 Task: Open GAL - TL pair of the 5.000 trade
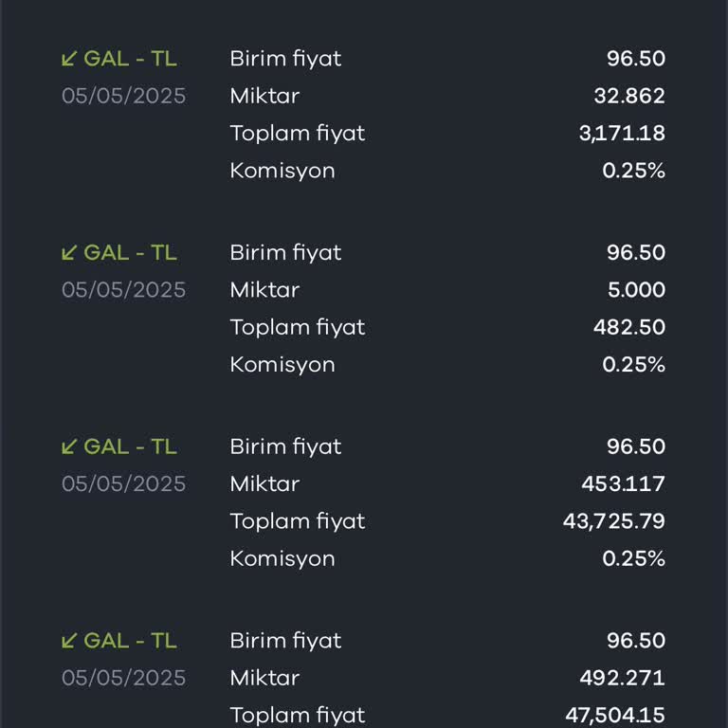point(130,253)
